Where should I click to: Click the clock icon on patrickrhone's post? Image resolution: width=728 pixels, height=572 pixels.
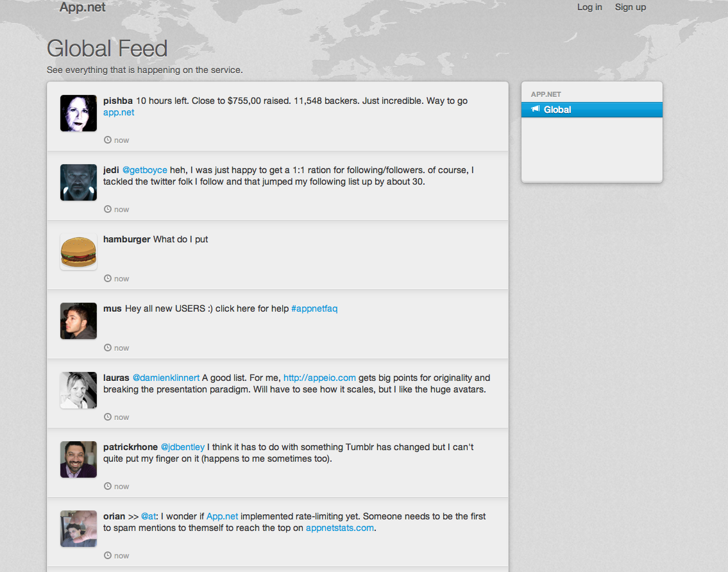tap(108, 485)
